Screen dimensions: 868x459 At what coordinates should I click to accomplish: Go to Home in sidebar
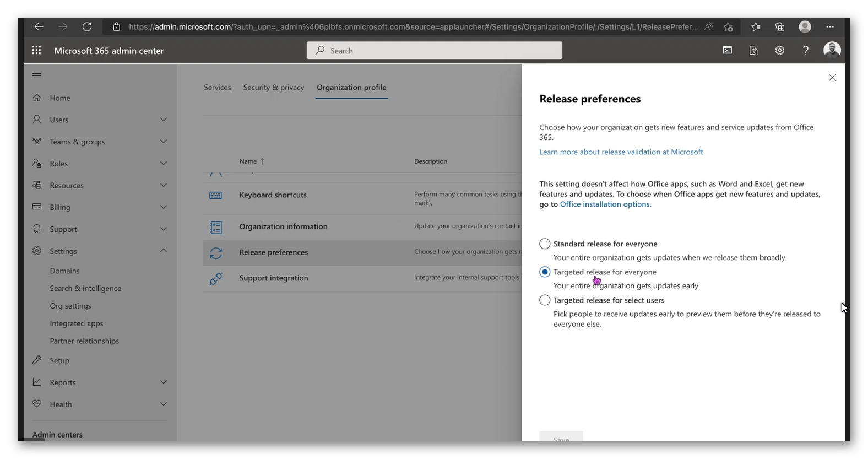click(60, 98)
